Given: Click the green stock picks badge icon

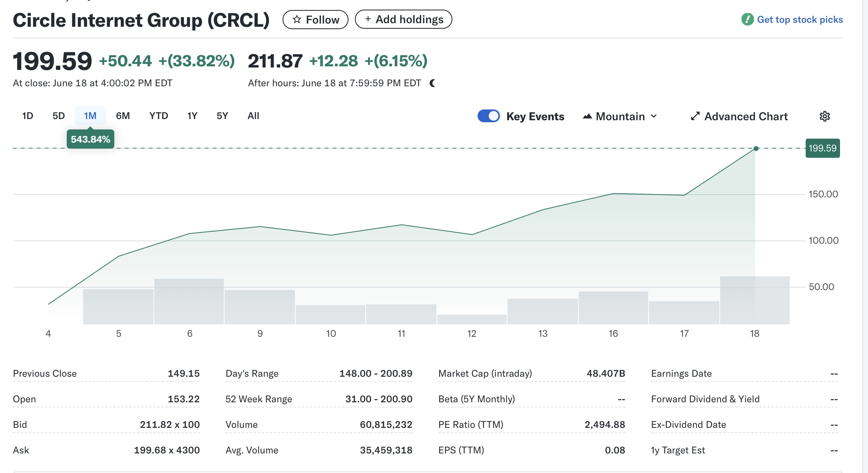Looking at the screenshot, I should click(747, 19).
